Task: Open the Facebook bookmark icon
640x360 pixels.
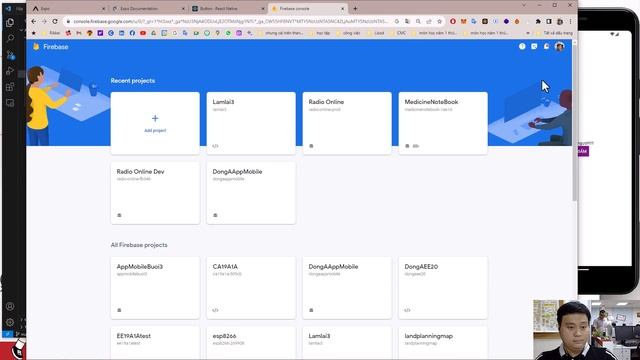Action: point(132,33)
